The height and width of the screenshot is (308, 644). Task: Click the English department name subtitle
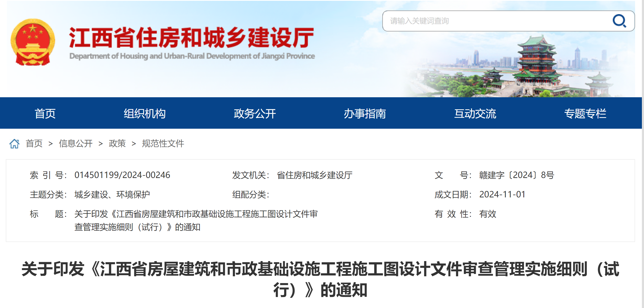(x=192, y=56)
